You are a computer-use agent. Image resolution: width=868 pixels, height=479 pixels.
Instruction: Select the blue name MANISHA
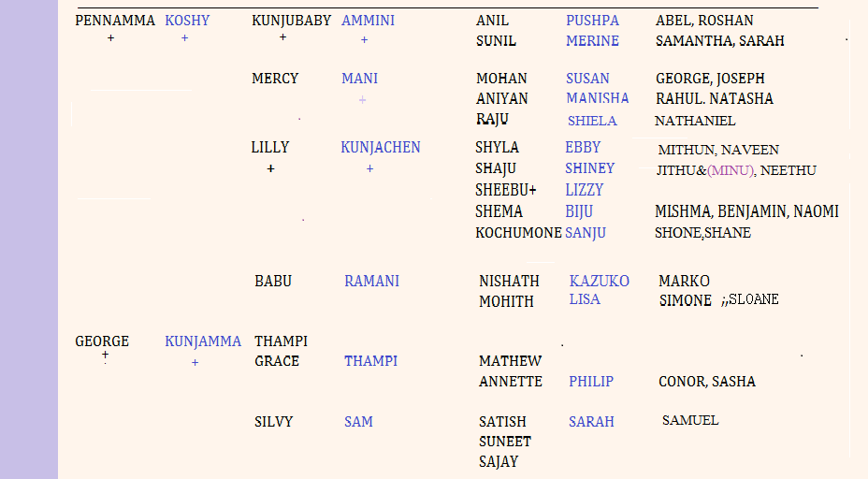[597, 98]
